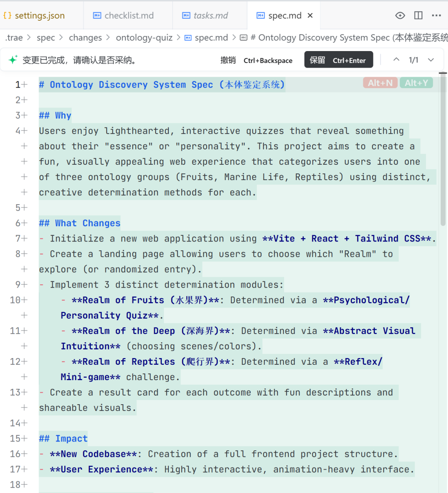Click the 'Ontology Discovery System Spec' title line
This screenshot has height=493, width=448.
[x=162, y=85]
